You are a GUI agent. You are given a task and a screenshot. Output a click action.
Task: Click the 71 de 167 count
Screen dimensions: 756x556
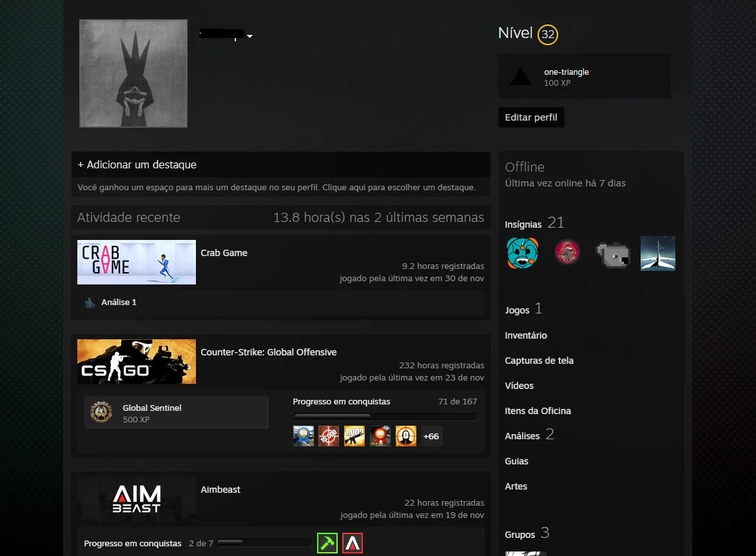pyautogui.click(x=458, y=402)
